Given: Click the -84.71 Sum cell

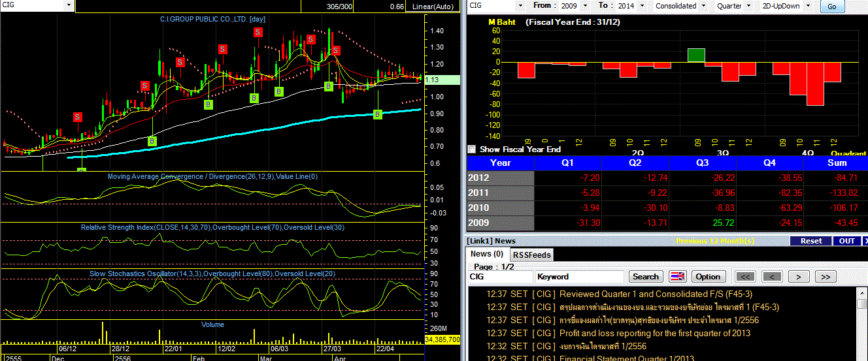Looking at the screenshot, I should 837,178.
